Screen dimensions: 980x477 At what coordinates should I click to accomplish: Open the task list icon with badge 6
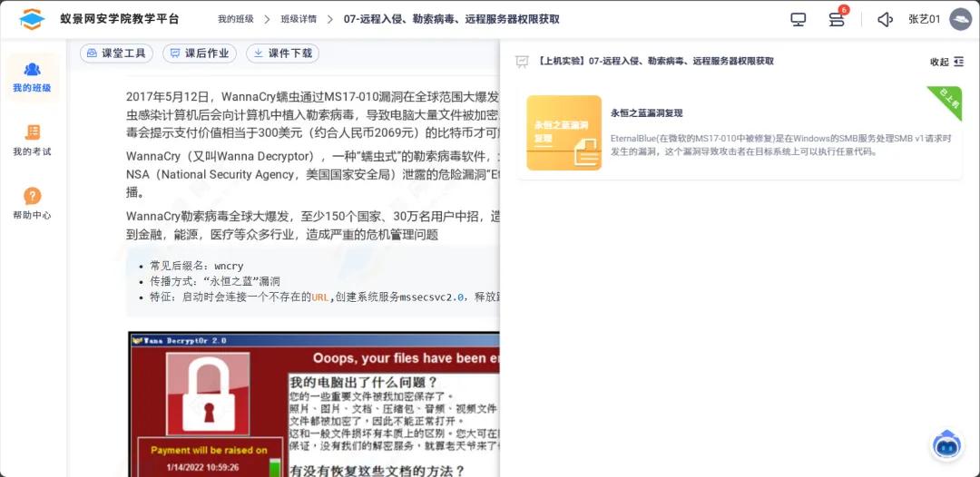(837, 19)
